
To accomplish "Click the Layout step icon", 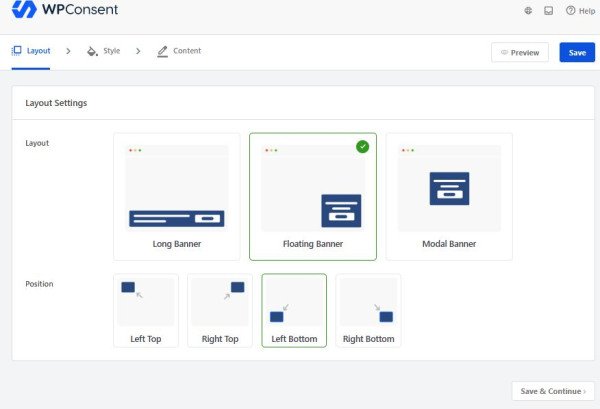I will click(x=16, y=51).
